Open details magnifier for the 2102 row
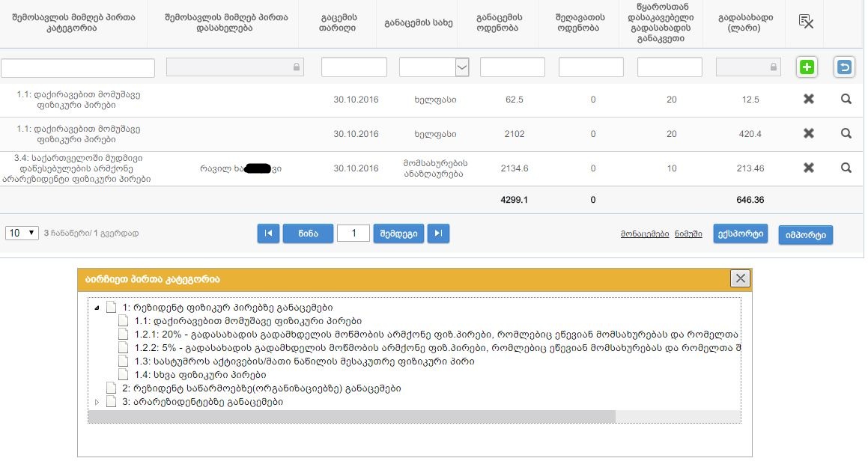 point(846,133)
